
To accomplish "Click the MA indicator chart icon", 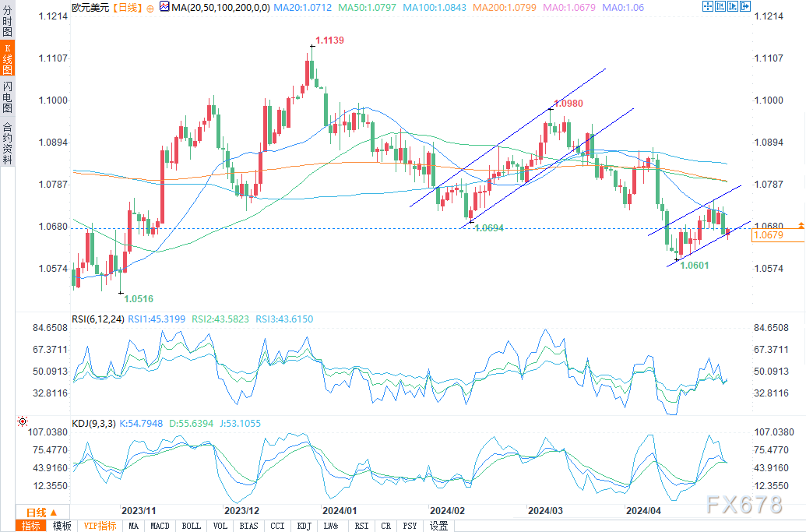I will (x=164, y=7).
